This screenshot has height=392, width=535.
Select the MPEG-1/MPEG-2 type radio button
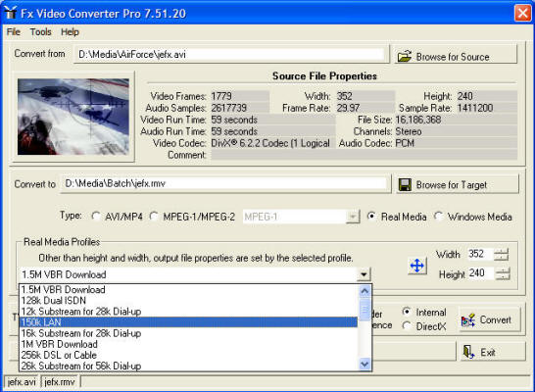tap(154, 217)
